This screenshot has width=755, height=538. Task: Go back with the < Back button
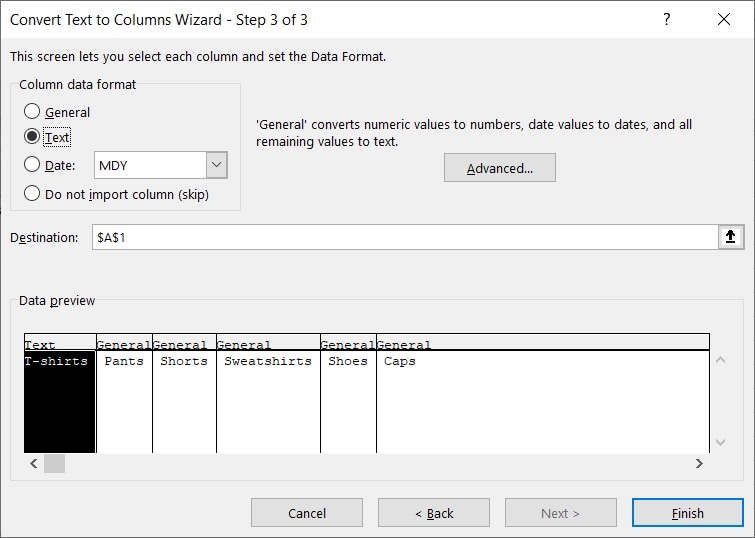coord(434,513)
